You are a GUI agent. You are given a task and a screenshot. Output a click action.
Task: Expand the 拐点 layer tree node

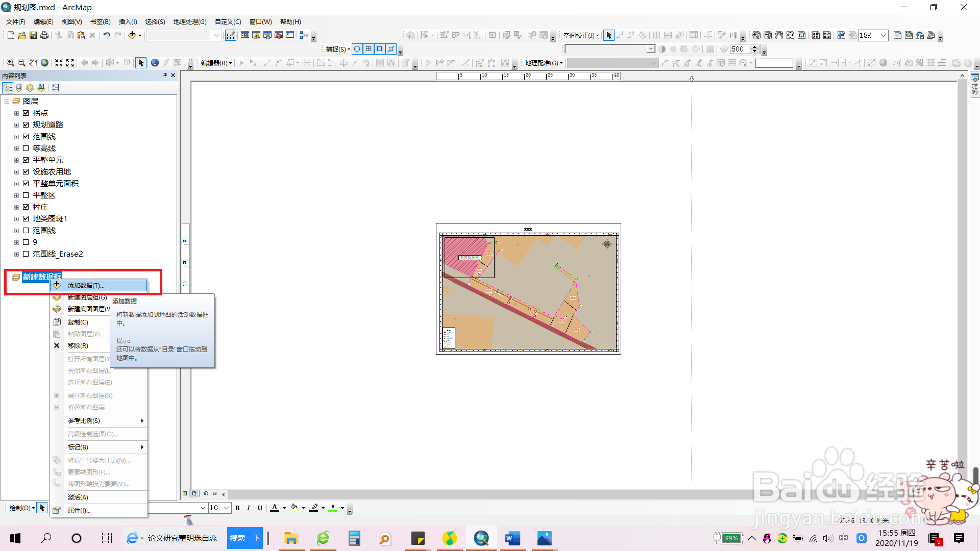16,113
